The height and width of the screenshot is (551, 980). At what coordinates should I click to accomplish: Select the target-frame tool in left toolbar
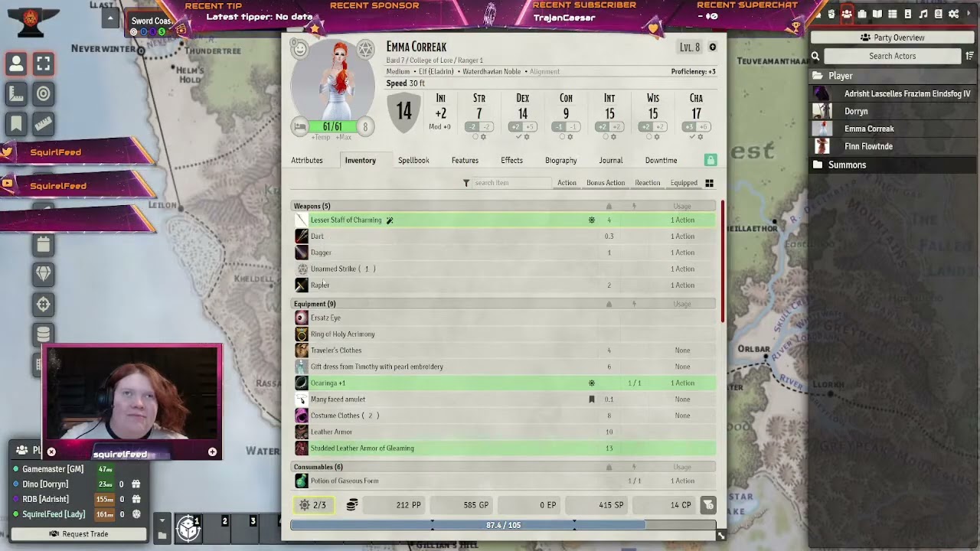(44, 64)
